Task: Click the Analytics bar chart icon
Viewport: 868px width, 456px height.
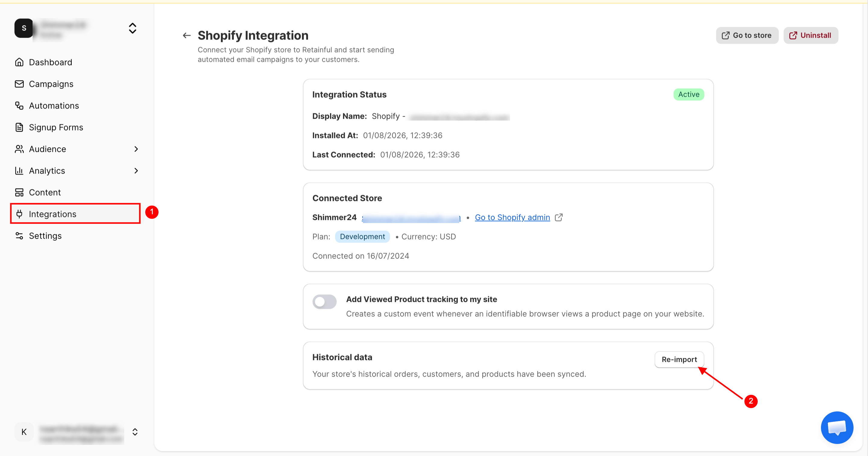Action: tap(19, 171)
